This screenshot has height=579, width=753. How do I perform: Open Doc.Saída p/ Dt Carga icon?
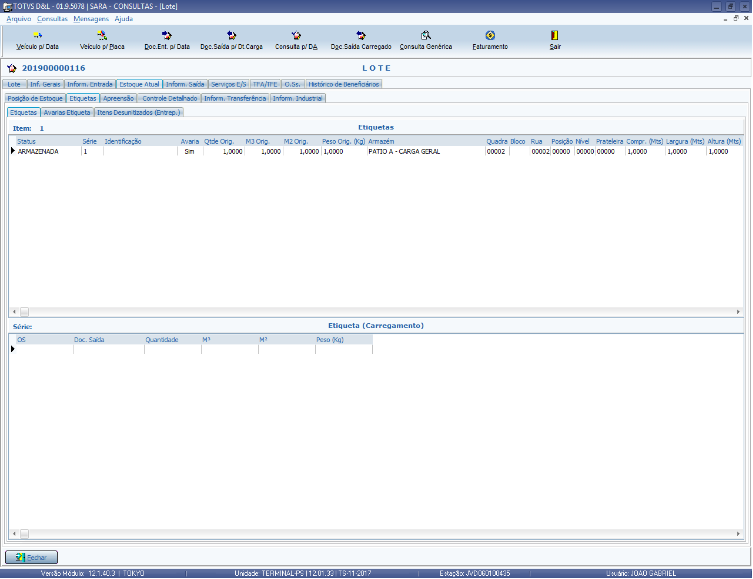[x=231, y=36]
